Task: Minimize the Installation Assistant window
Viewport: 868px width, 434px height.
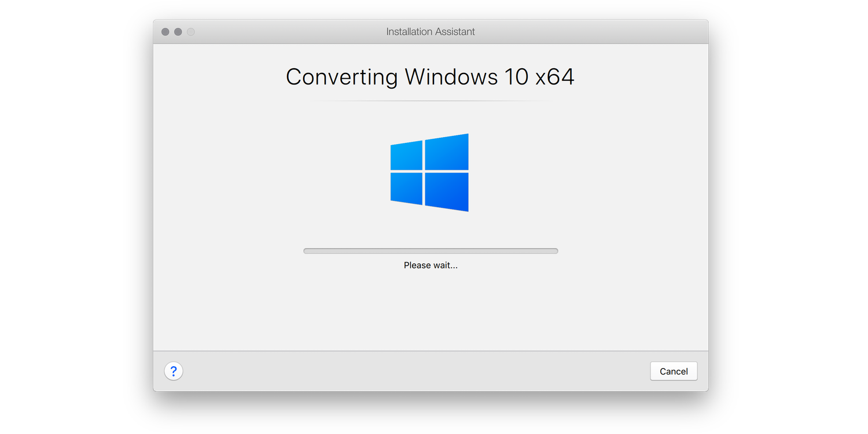Action: [178, 32]
